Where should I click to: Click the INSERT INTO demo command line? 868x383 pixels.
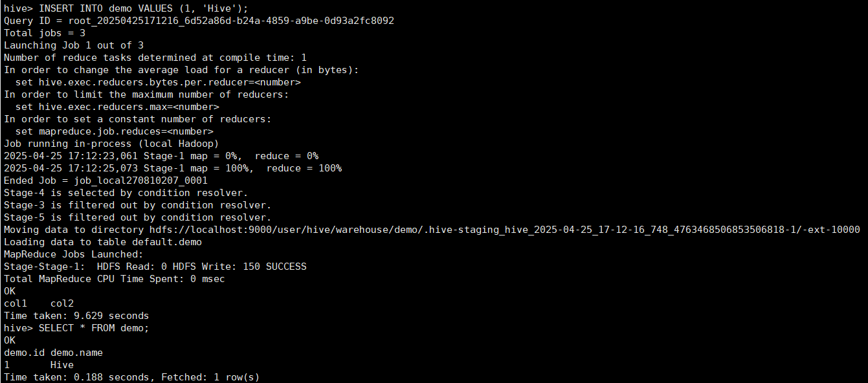[x=126, y=8]
